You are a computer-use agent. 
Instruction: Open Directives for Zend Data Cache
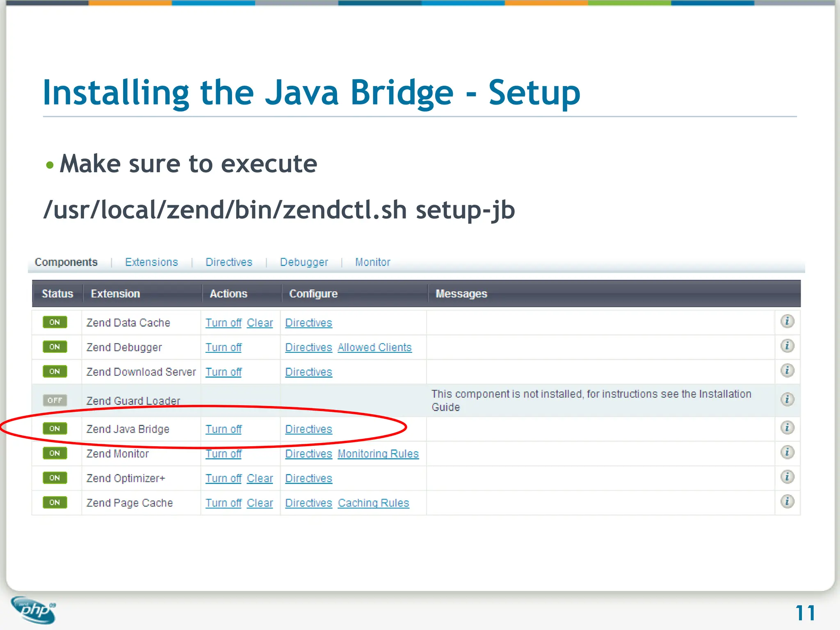click(308, 323)
